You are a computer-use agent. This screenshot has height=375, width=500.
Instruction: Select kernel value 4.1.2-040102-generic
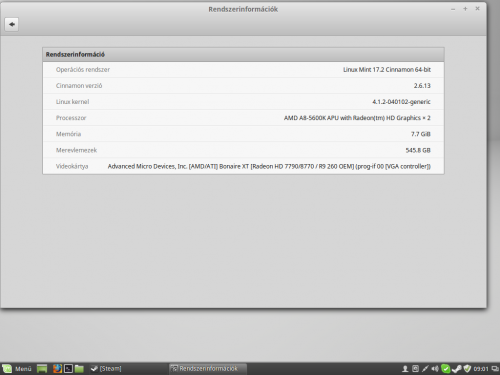click(401, 102)
